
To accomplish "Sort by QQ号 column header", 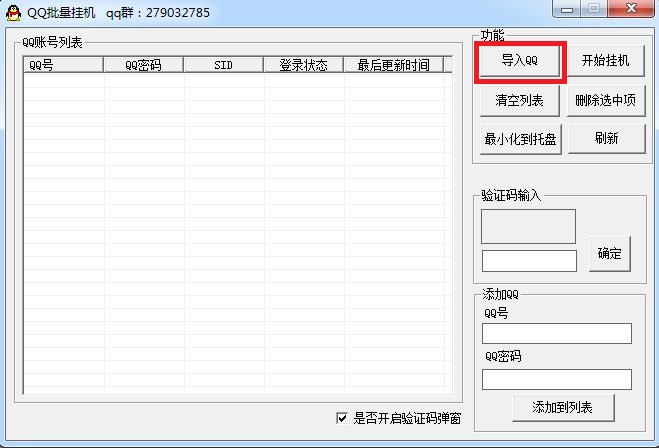I will coord(63,65).
